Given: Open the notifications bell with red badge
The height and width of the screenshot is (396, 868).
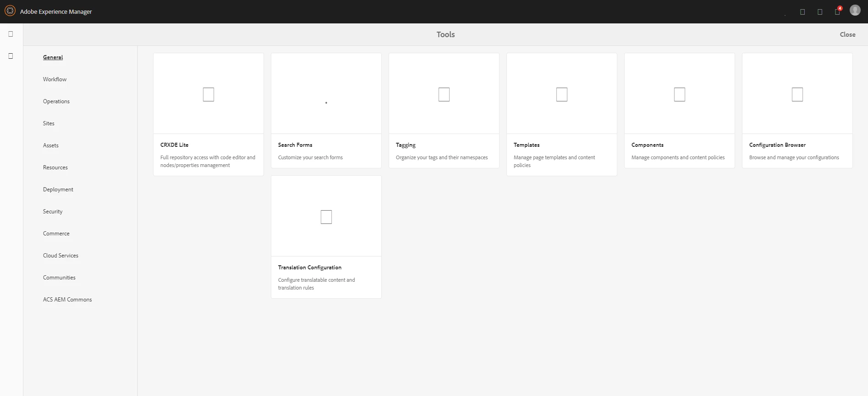Looking at the screenshot, I should tap(838, 11).
